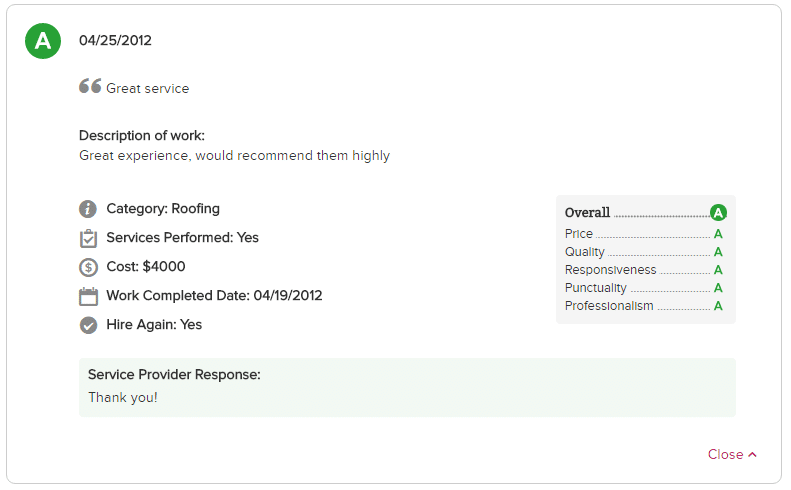Click the Category info icon

pyautogui.click(x=88, y=209)
